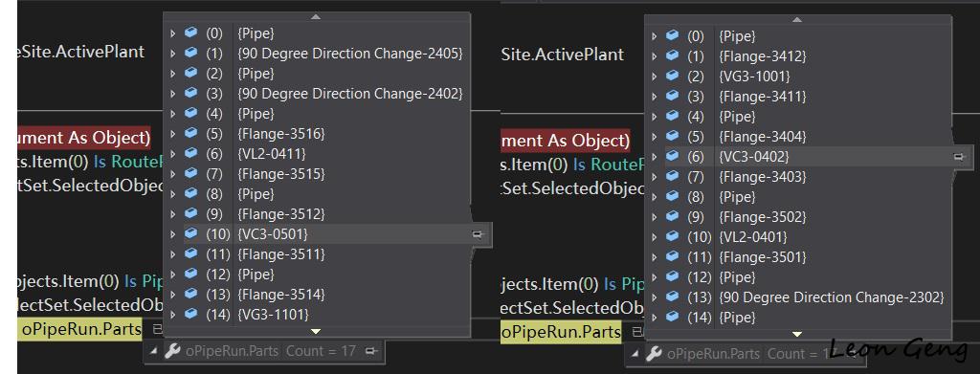980x374 pixels.
Task: Select 90 Degree Direction Change-2302 row
Action: pyautogui.click(x=798, y=297)
